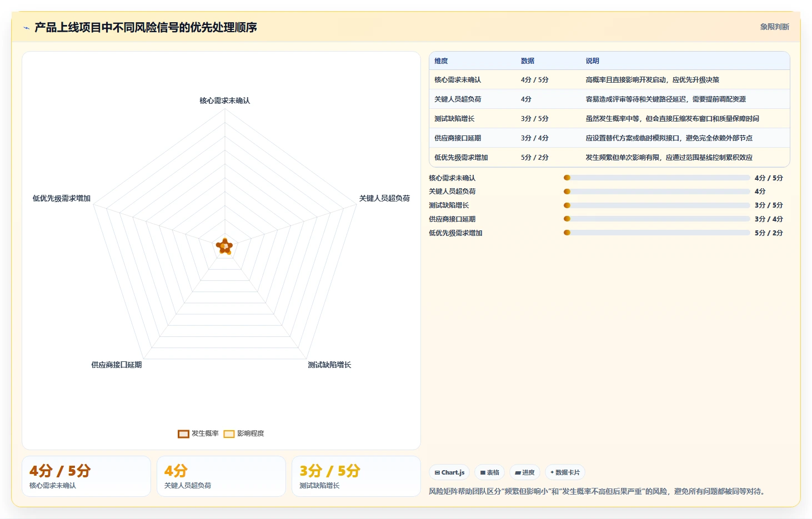Image resolution: width=812 pixels, height=519 pixels.
Task: Open the 3分 / 5分 测试缺陷增长 card
Action: [356, 476]
